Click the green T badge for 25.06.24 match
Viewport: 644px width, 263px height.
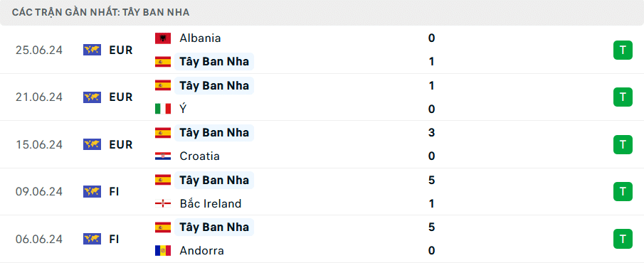click(x=623, y=50)
